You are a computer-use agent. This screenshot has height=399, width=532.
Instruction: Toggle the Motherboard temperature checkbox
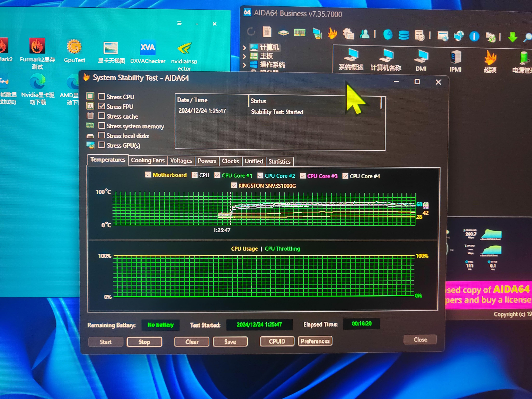coord(148,175)
